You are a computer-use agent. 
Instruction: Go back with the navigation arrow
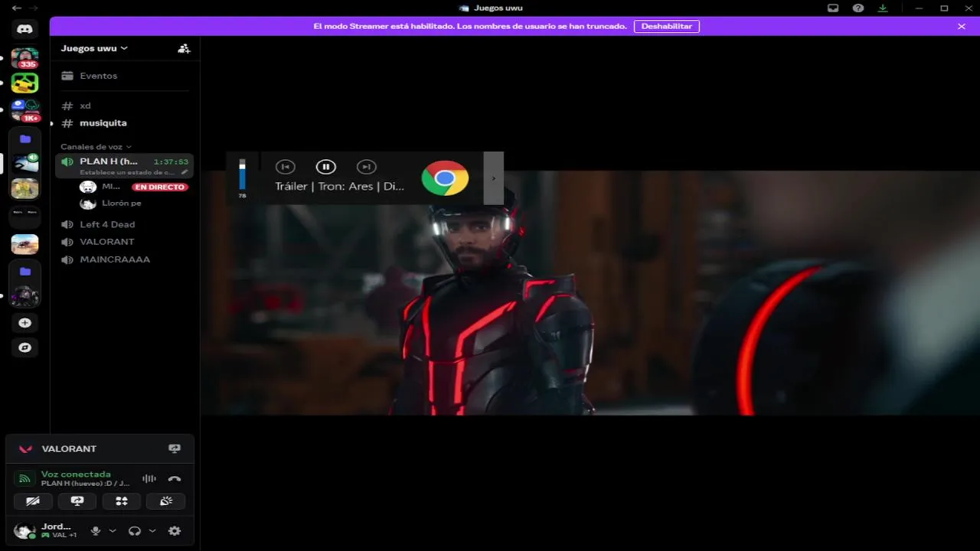pyautogui.click(x=16, y=8)
